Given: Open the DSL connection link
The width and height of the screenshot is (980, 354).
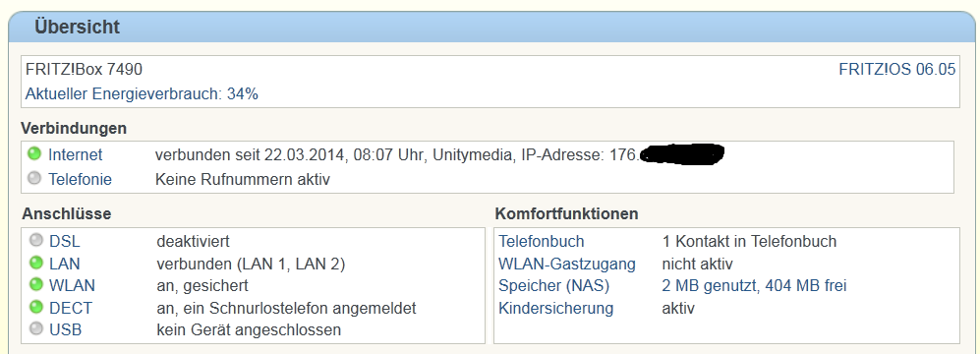Looking at the screenshot, I should point(65,242).
